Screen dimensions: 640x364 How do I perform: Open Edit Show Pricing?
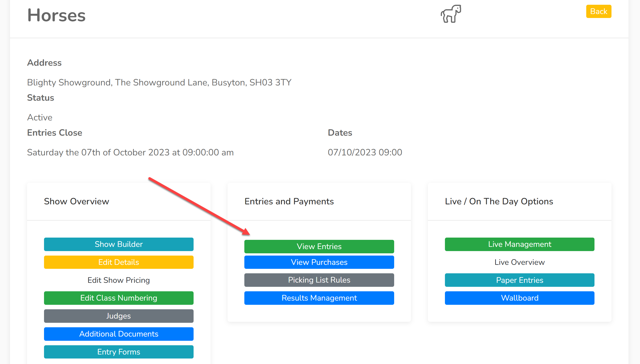pyautogui.click(x=119, y=280)
